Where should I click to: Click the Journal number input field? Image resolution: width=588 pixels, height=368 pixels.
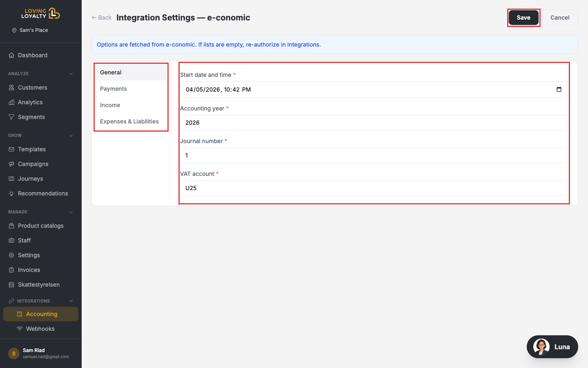click(x=374, y=155)
